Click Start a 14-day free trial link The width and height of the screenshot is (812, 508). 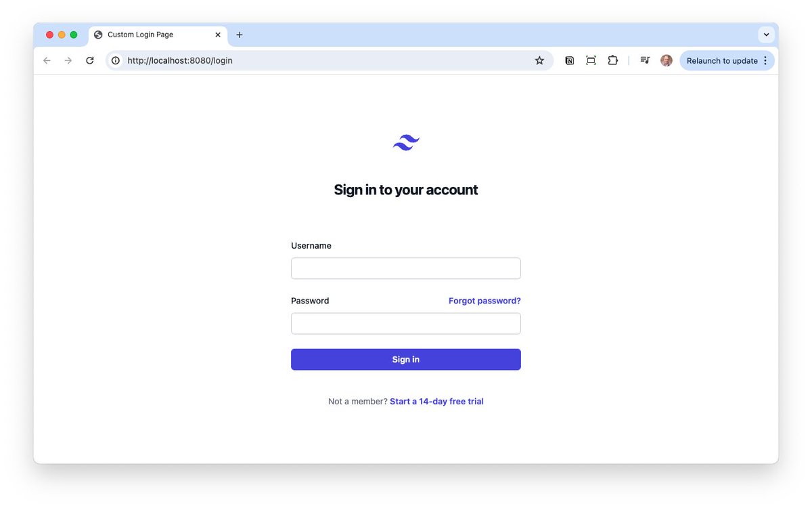click(x=436, y=402)
